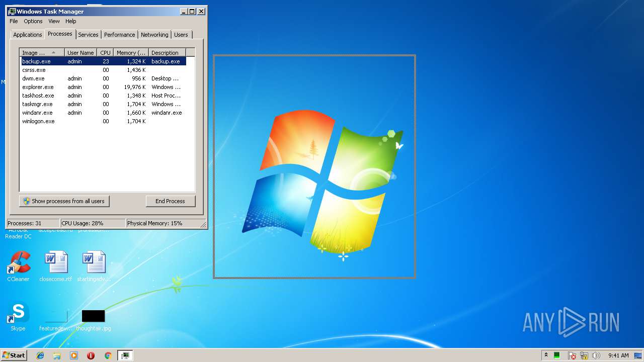
Task: Click the 19,976 K memory value
Action: coord(135,87)
